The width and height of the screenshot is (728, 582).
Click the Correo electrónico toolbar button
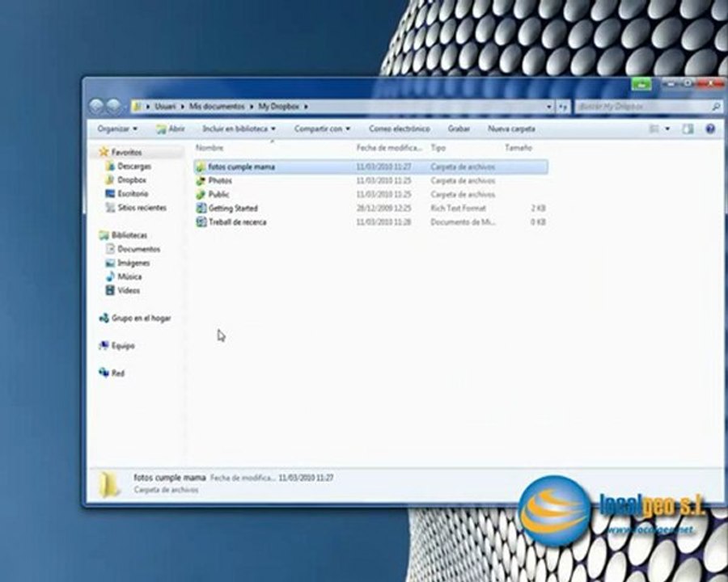point(400,129)
